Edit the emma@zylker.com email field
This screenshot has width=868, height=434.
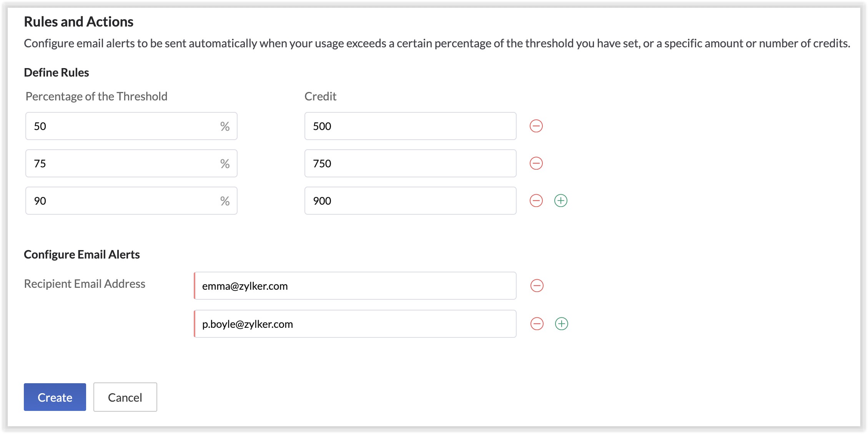[355, 286]
